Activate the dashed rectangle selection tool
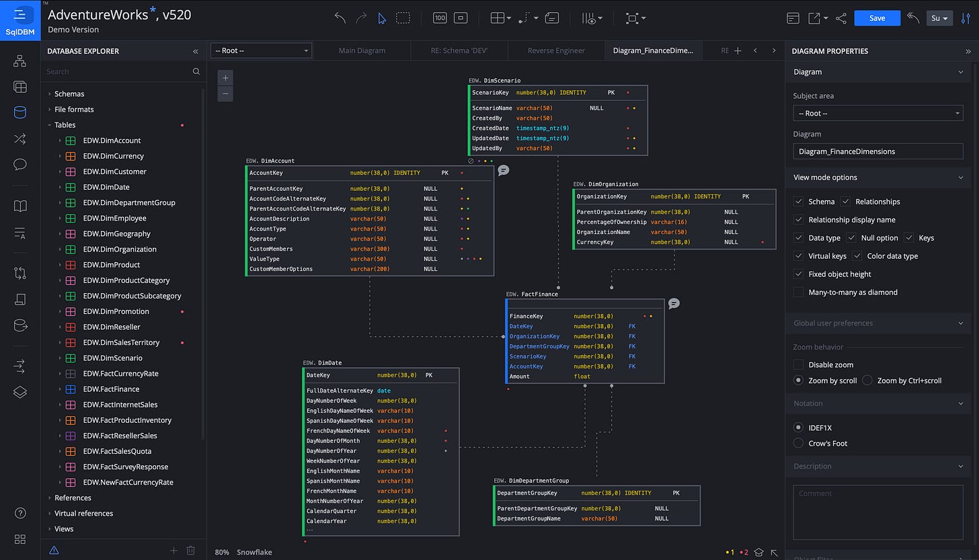Screen dimensions: 979x560 [x=403, y=18]
